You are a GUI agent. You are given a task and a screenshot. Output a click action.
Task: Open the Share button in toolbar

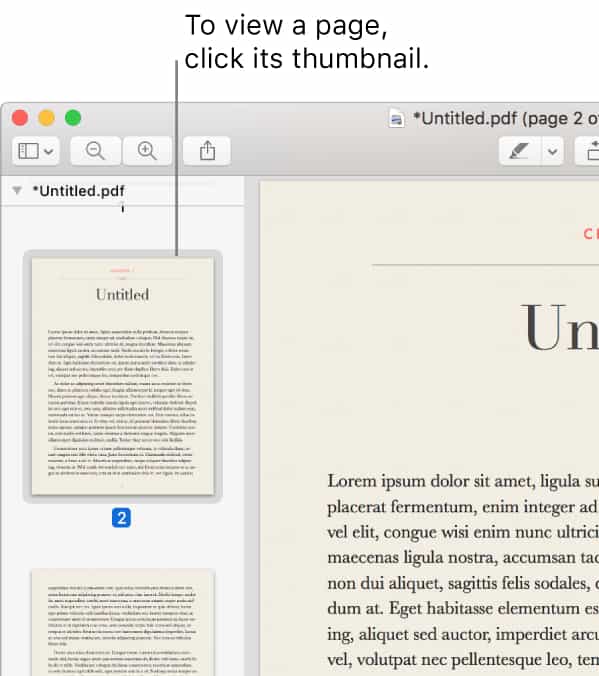point(207,151)
